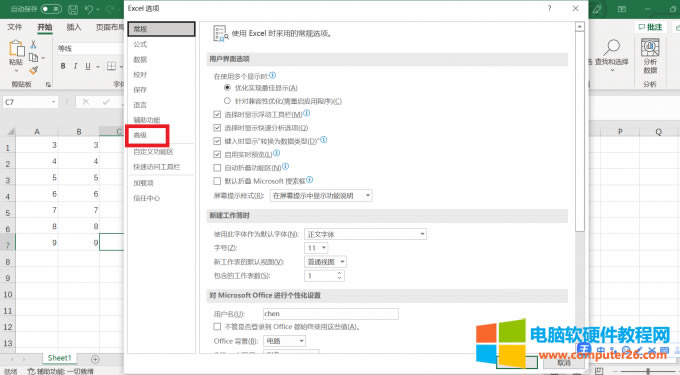
Task: Click the Analyze Data icon
Action: [x=650, y=47]
